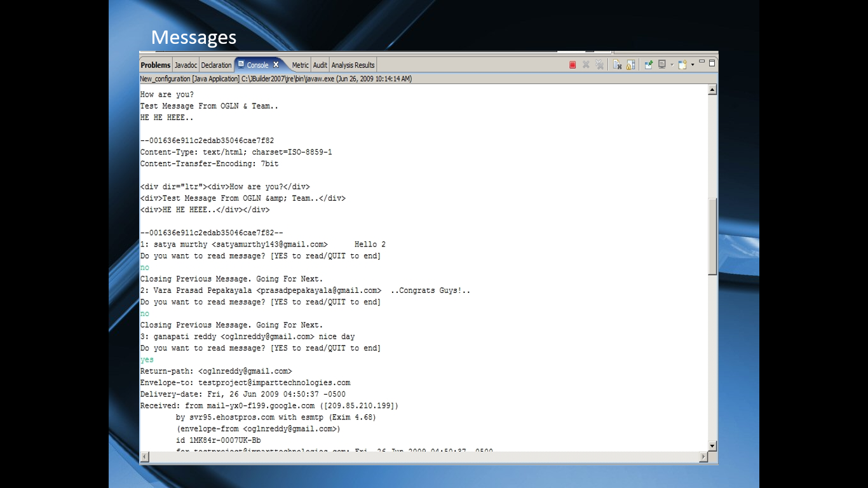This screenshot has height=488, width=868.
Task: Click the Remove Launch icon
Action: point(586,64)
